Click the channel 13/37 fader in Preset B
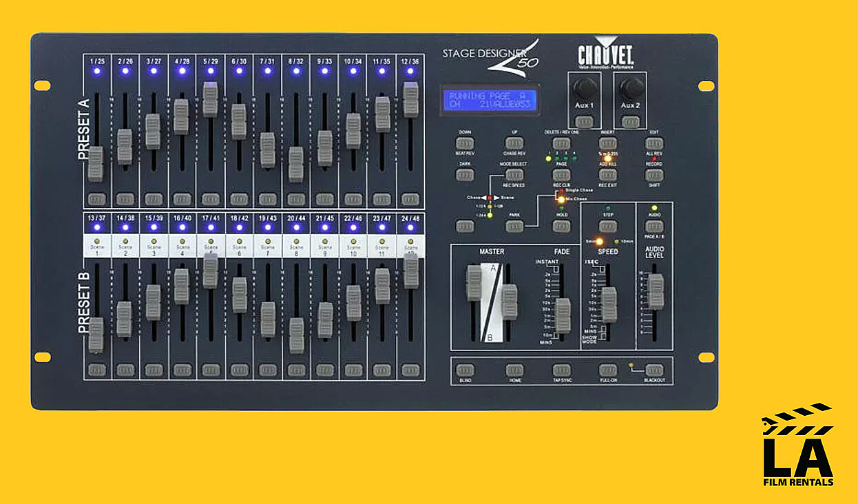The image size is (858, 504). point(96,335)
